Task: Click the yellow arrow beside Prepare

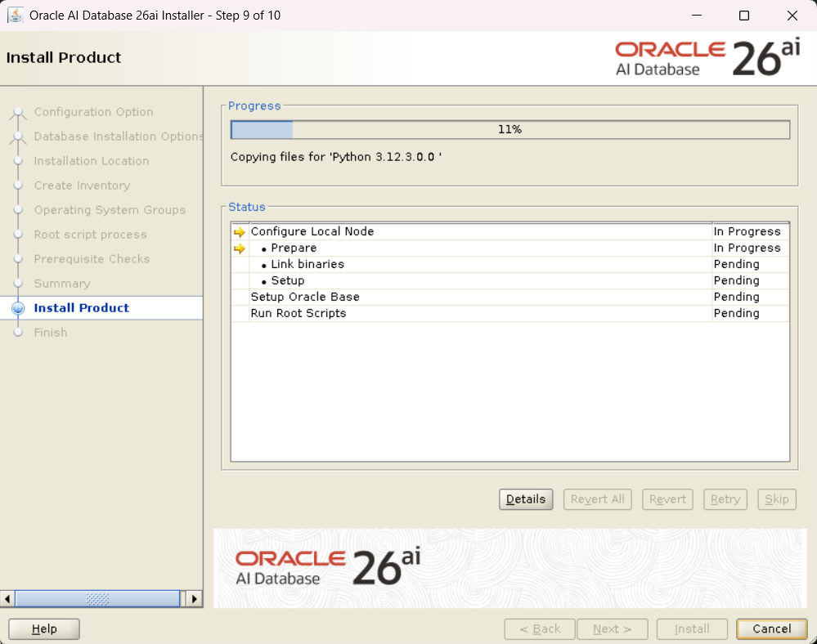Action: click(x=239, y=248)
